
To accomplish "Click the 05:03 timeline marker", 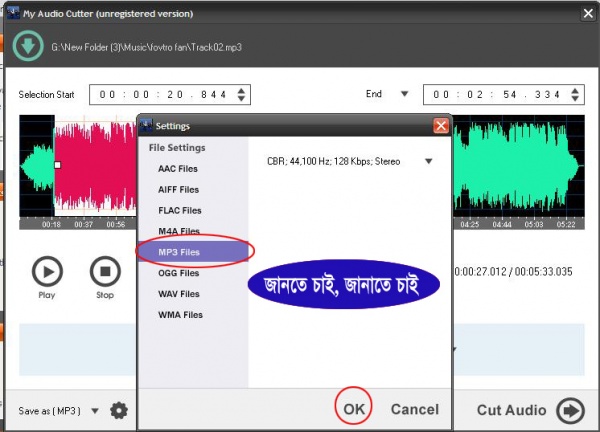I will point(534,224).
